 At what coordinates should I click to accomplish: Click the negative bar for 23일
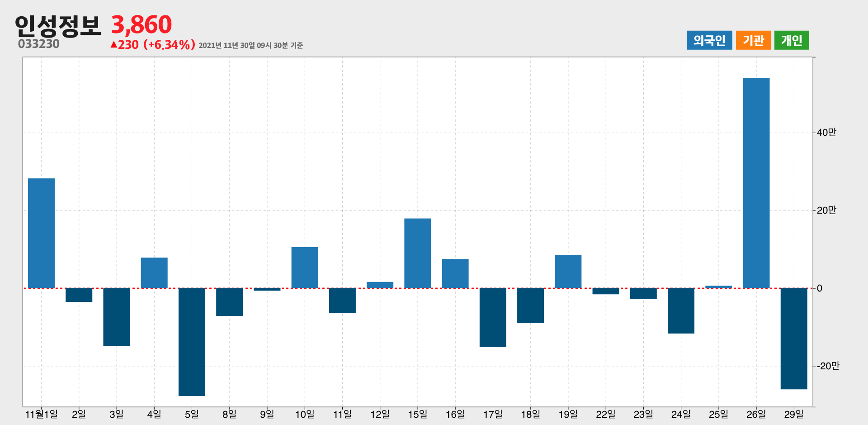643,294
